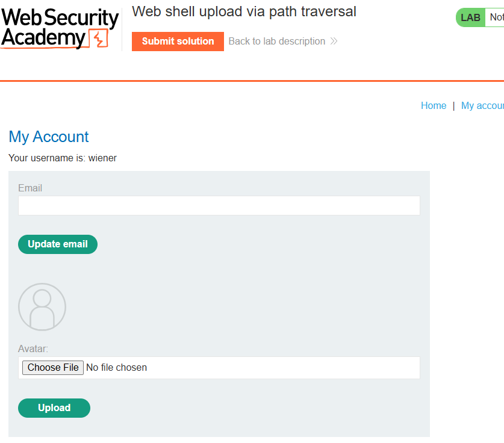The image size is (504, 443).
Task: Click the Email field label
Action: click(30, 188)
